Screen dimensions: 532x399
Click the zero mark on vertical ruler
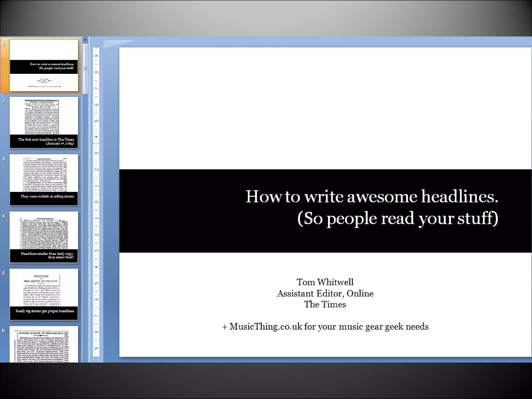pos(96,202)
